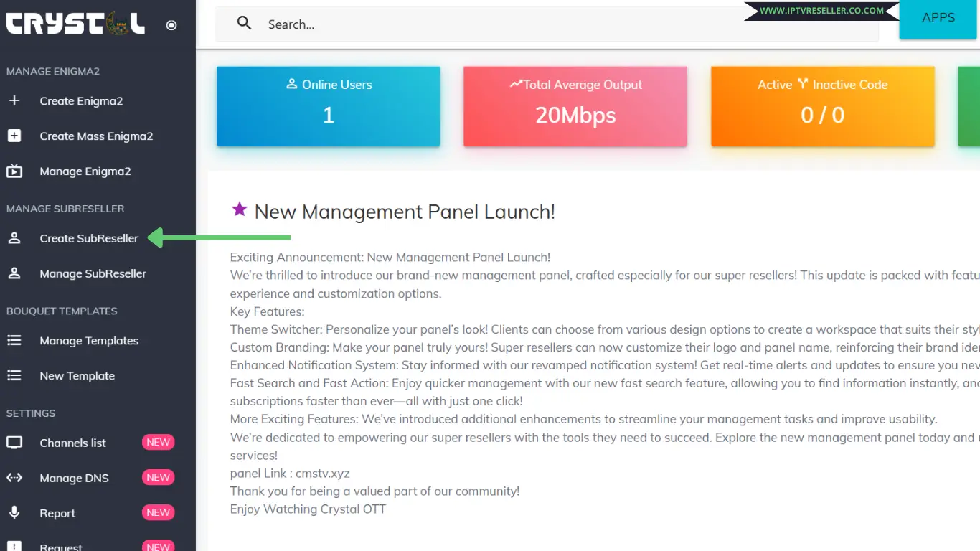Click the code-arrows icon beside Manage DNS
This screenshot has width=980, height=551.
pos(14,478)
